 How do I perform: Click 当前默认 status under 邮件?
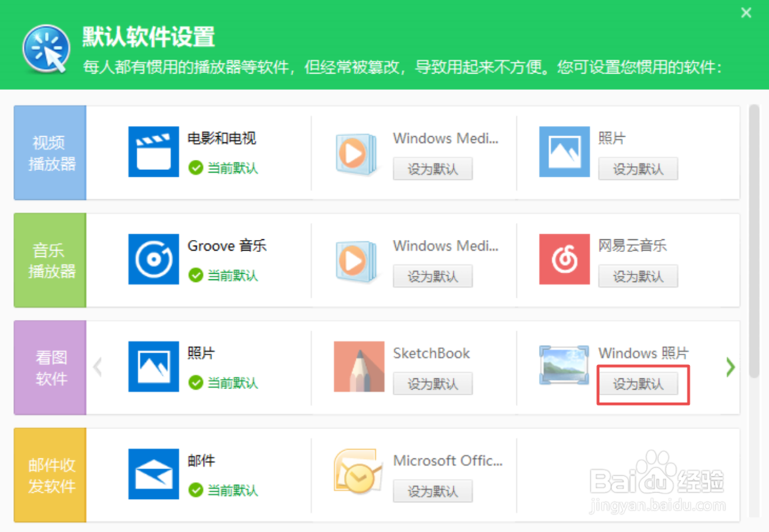tap(232, 490)
